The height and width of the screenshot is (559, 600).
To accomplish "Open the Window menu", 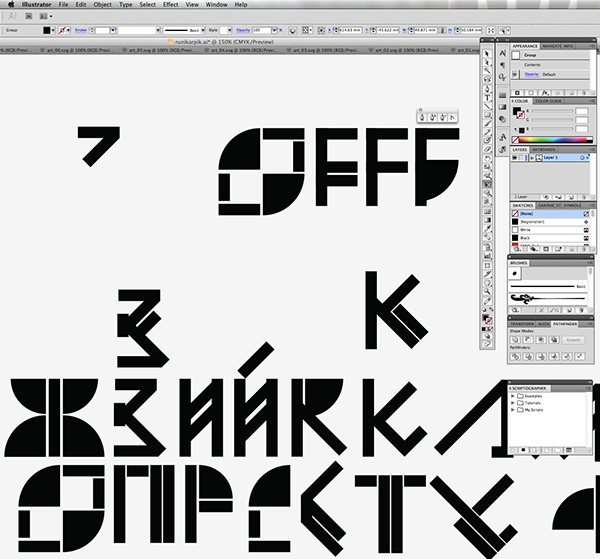I will 217,5.
